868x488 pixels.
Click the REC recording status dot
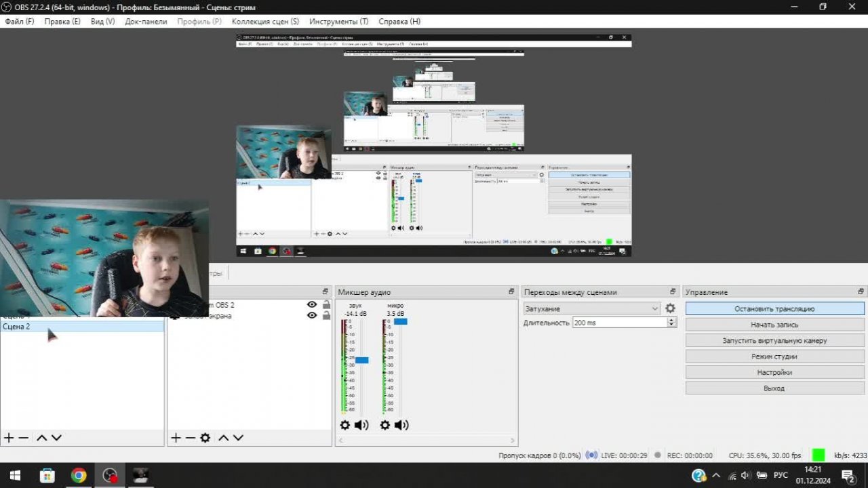click(x=657, y=455)
